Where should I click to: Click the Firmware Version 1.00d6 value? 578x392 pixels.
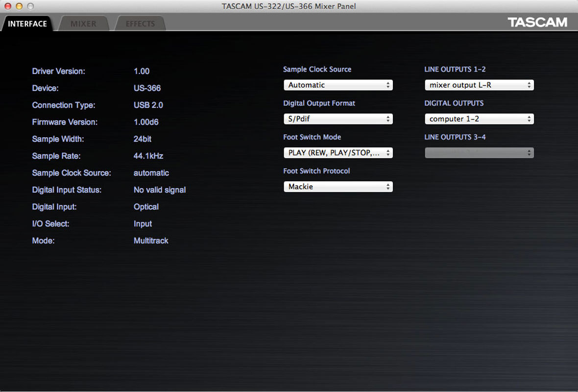coord(146,122)
